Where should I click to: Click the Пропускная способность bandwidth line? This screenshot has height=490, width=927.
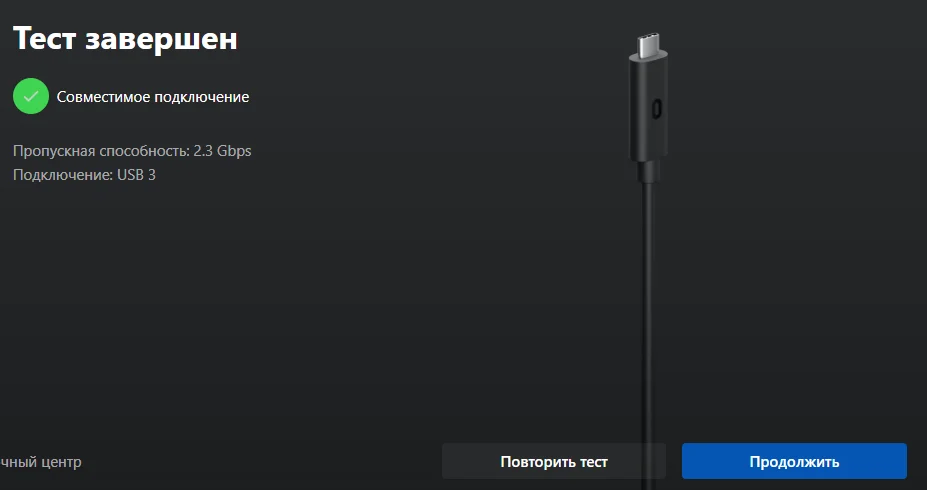click(132, 151)
